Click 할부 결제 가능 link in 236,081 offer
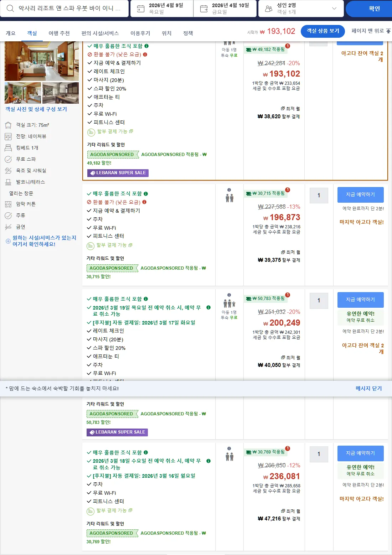Viewport: 392px width, 555px height. pos(114,510)
